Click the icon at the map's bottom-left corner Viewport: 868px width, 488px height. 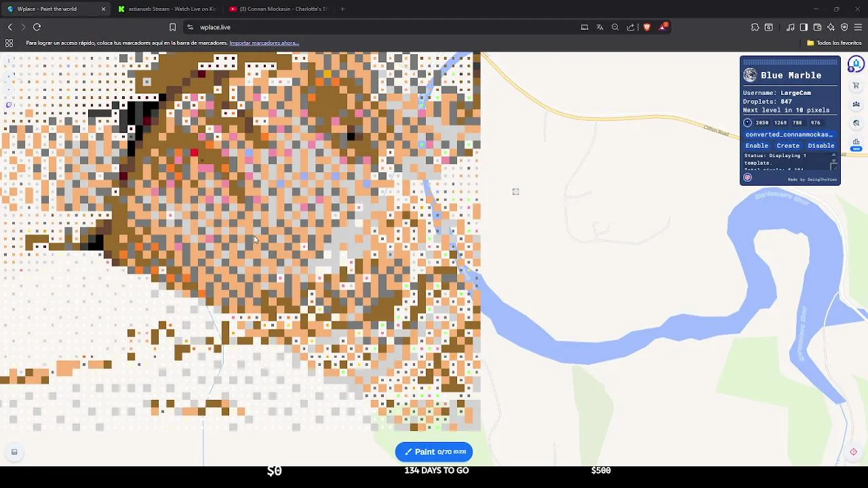[x=14, y=452]
